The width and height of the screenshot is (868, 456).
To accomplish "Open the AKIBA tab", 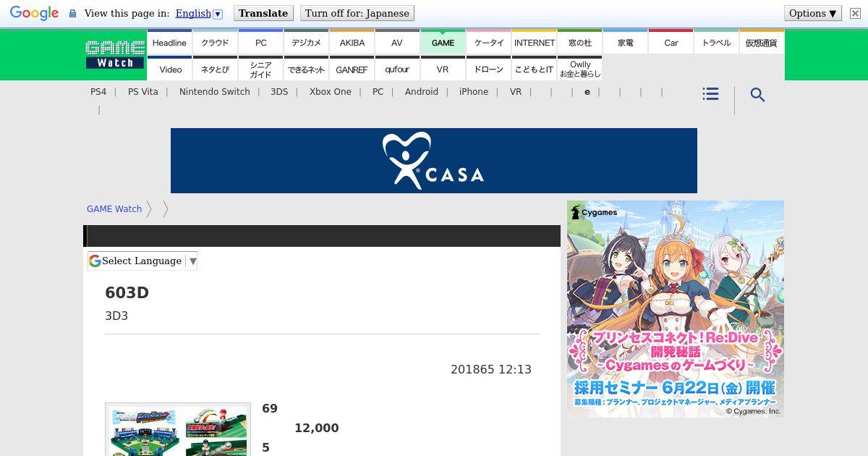I will pos(352,42).
